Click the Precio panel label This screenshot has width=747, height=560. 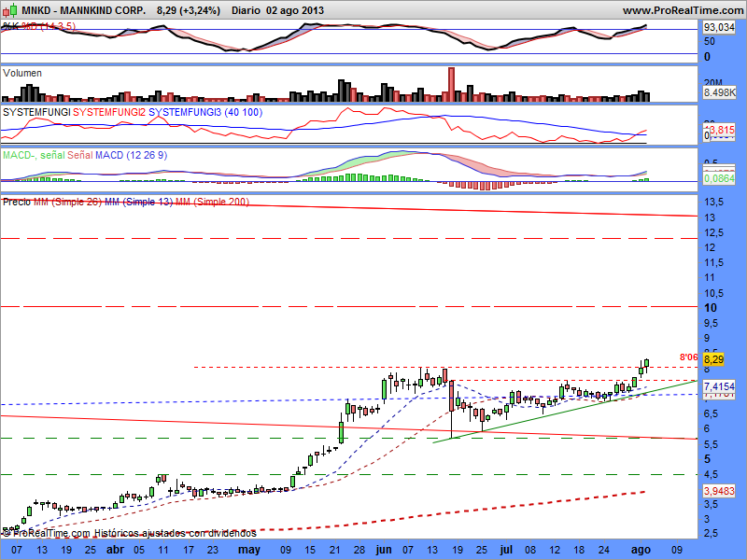(x=17, y=202)
